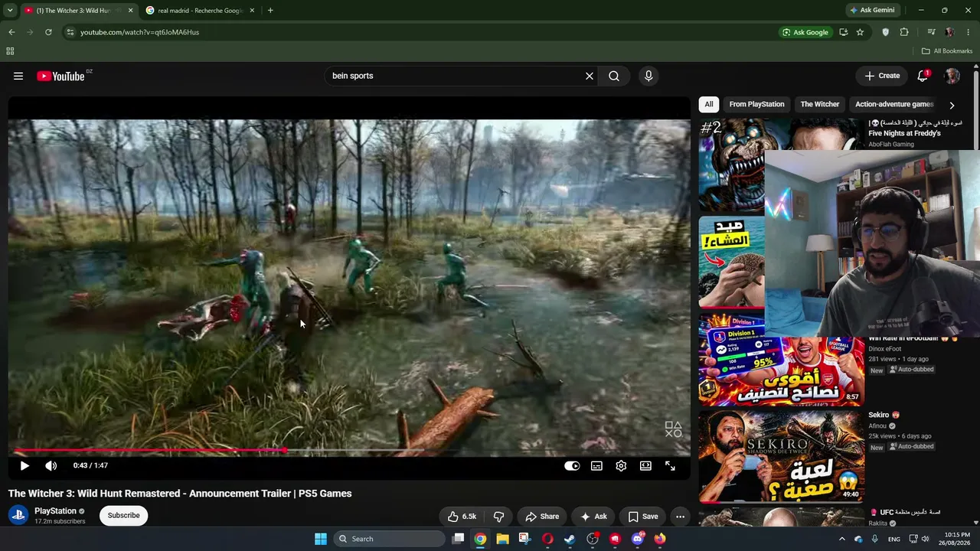Close The Witcher 3 YouTube browser tab
The width and height of the screenshot is (980, 551).
130,11
